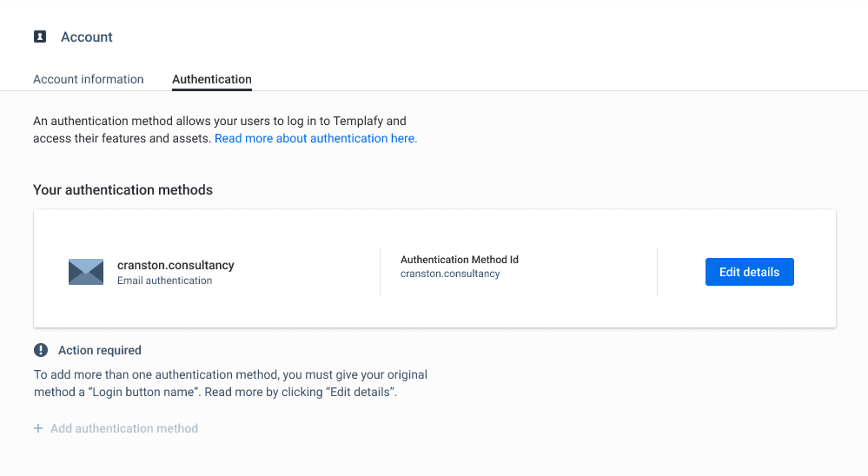The height and width of the screenshot is (476, 868).
Task: Click the 'Action required' title text
Action: click(x=99, y=350)
